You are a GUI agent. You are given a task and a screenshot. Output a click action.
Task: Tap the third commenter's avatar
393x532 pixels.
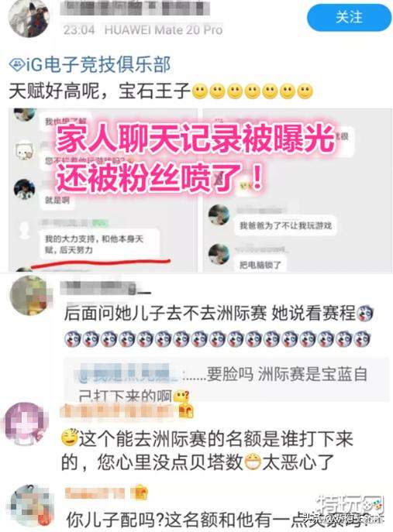31,506
